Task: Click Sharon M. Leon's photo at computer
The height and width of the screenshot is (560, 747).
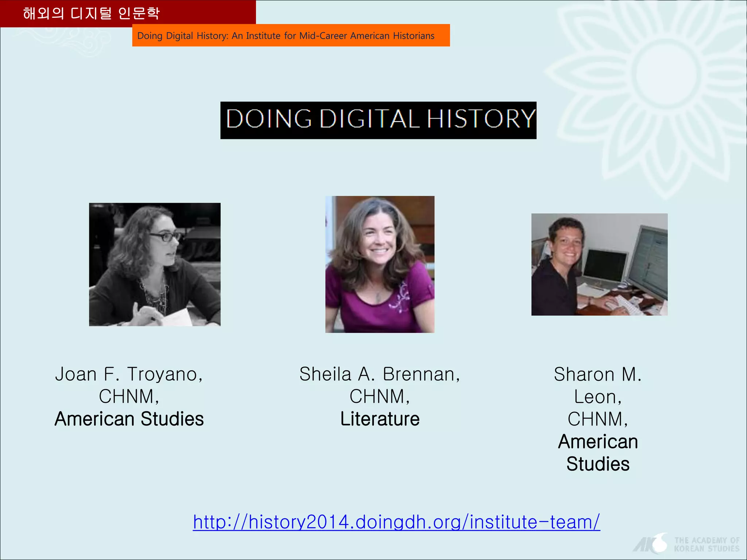Action: (599, 264)
